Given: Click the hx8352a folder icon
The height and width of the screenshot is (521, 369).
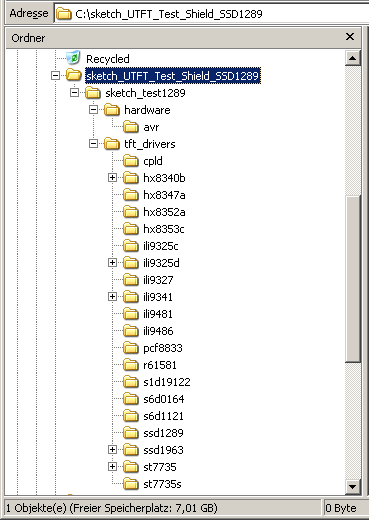Looking at the screenshot, I should (x=131, y=211).
